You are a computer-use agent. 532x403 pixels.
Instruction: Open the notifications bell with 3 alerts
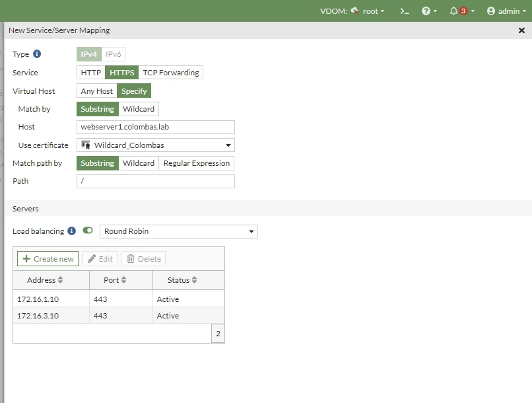[461, 11]
